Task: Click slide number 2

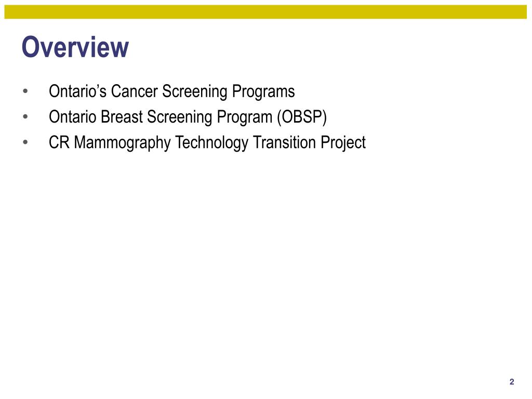Action: [512, 382]
